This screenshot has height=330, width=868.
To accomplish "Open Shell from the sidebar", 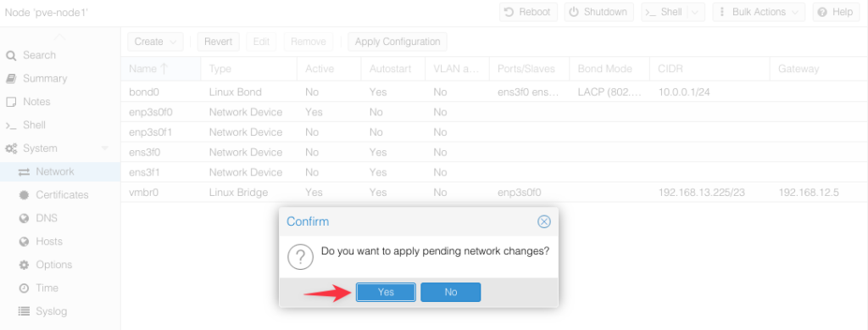I will tap(60, 126).
